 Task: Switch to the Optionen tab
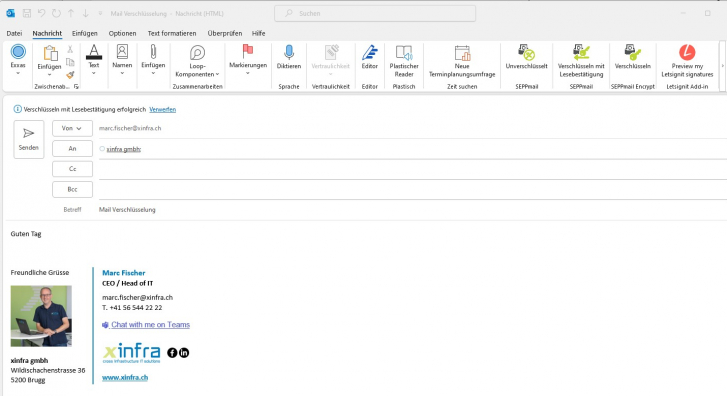click(x=122, y=33)
